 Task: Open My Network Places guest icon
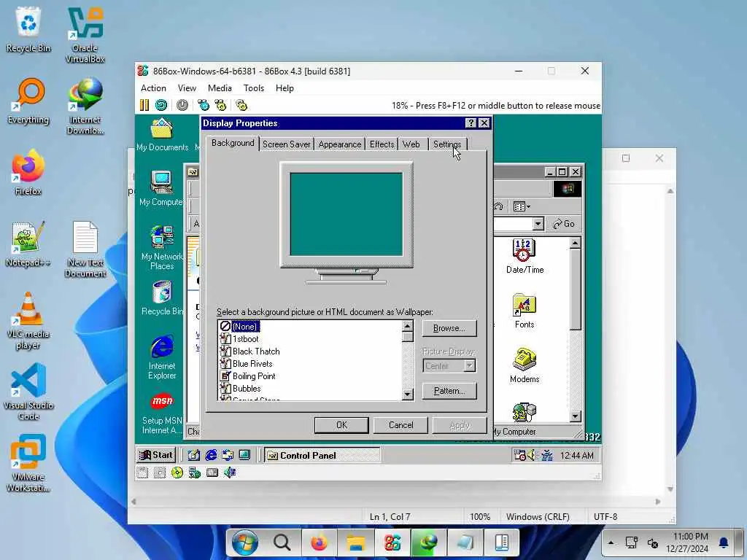coord(162,248)
